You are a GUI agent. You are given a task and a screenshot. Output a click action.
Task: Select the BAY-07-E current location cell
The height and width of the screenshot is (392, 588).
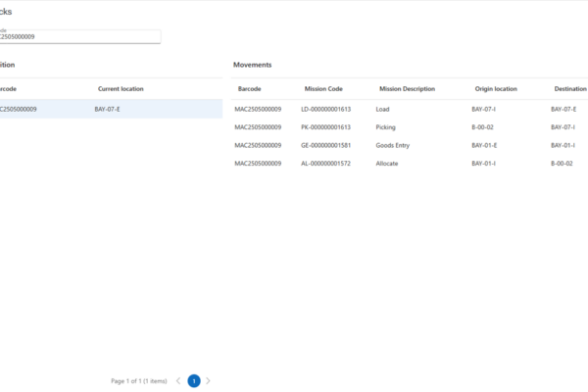point(108,109)
